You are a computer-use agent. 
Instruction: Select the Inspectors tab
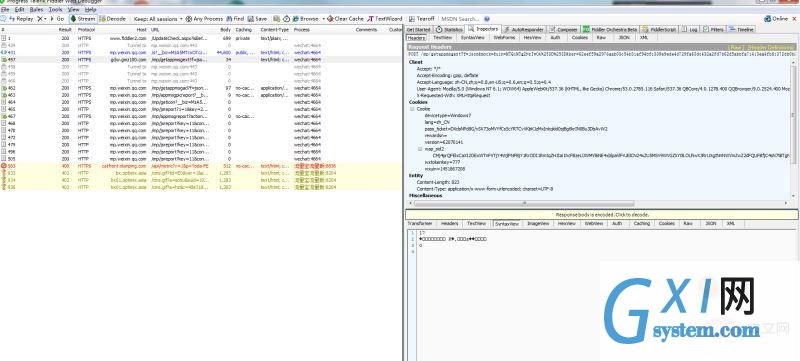(x=484, y=30)
